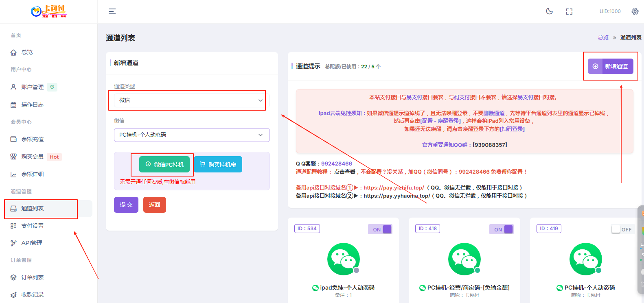Collapse sidebar with hamburger menu icon
Viewport: 644px width, 303px height.
click(112, 11)
